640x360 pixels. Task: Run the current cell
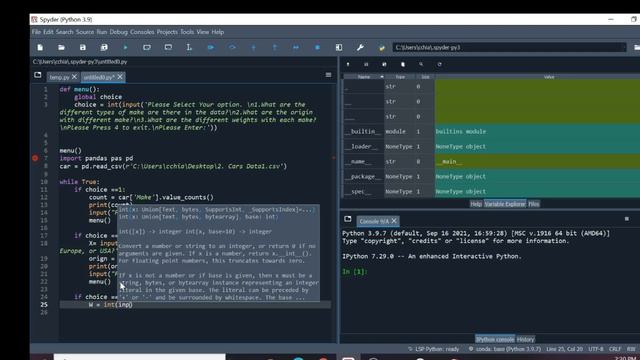click(147, 47)
